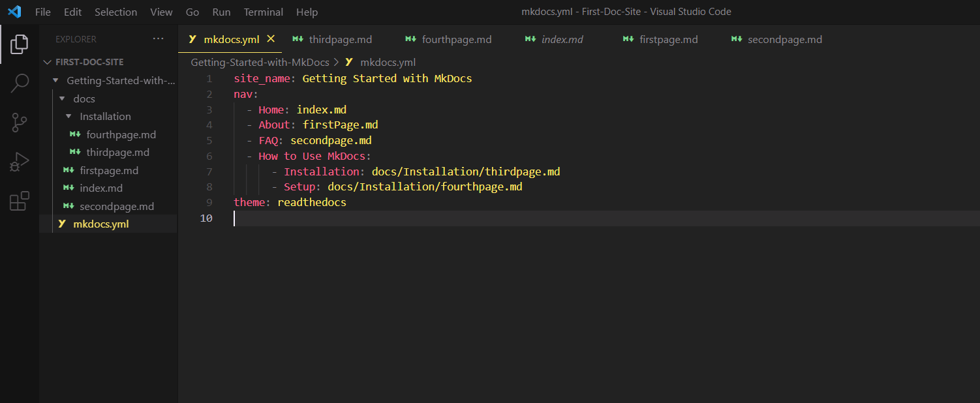Click yml icon in the breadcrumb
The width and height of the screenshot is (980, 403).
click(x=349, y=63)
